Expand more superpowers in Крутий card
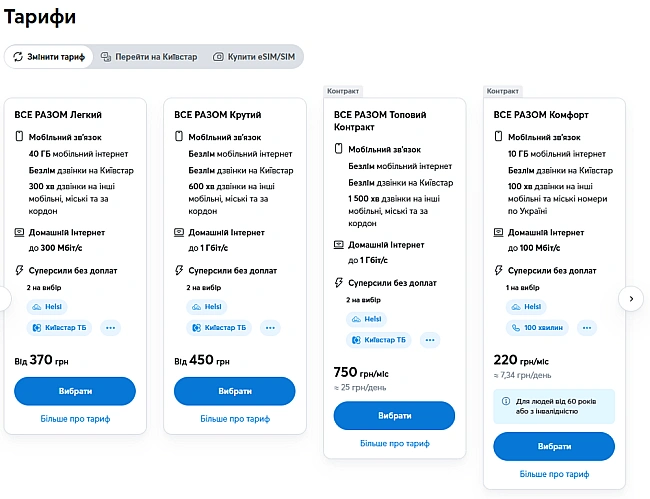Image resolution: width=650 pixels, height=499 pixels. pos(271,327)
